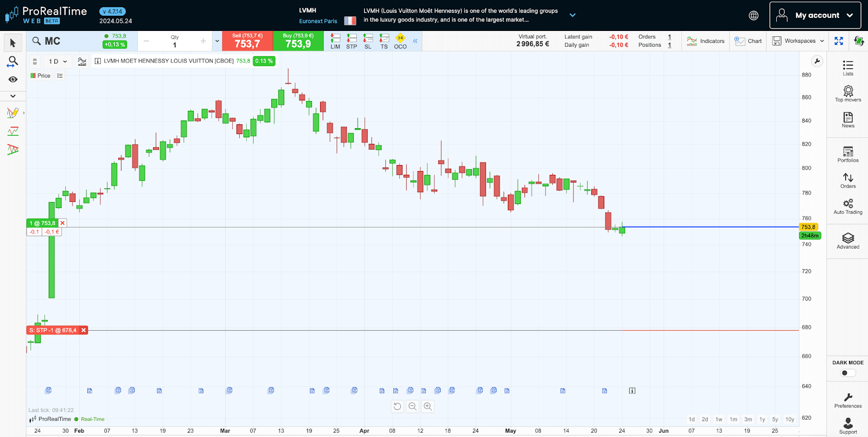Open the Workspaces dropdown
The height and width of the screenshot is (437, 868).
click(x=798, y=41)
